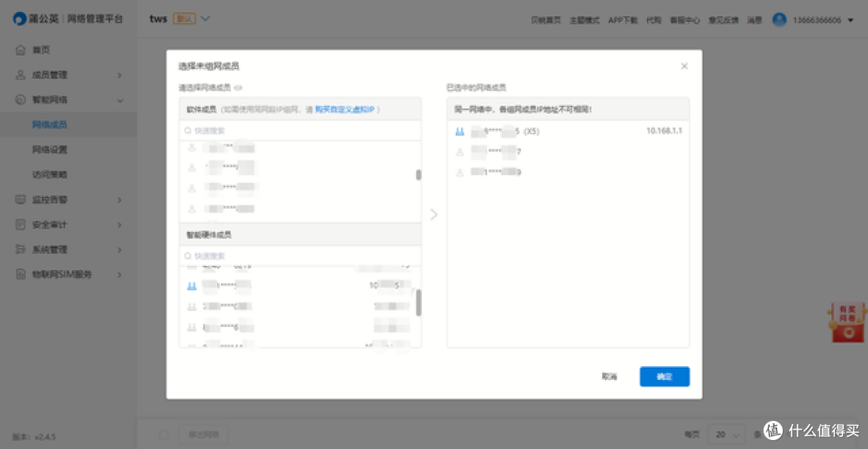Viewport: 868px width, 449px height.
Task: Focus the hardware members 快速搜索 field
Action: click(x=301, y=256)
